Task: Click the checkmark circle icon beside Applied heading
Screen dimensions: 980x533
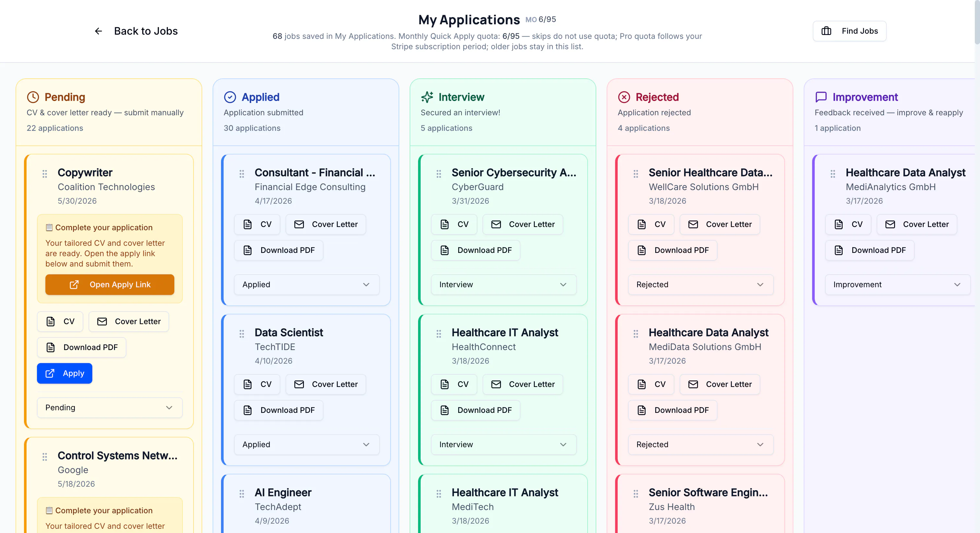Action: click(230, 97)
